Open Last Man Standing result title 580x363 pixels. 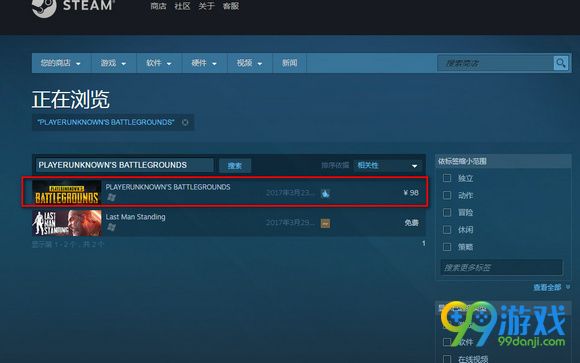[x=135, y=217]
